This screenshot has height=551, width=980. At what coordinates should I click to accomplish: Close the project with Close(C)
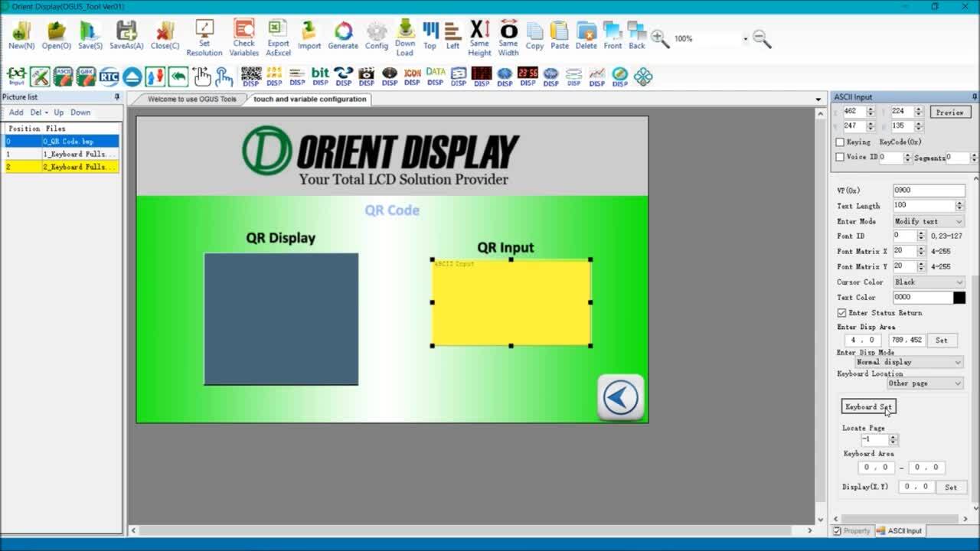coord(165,35)
